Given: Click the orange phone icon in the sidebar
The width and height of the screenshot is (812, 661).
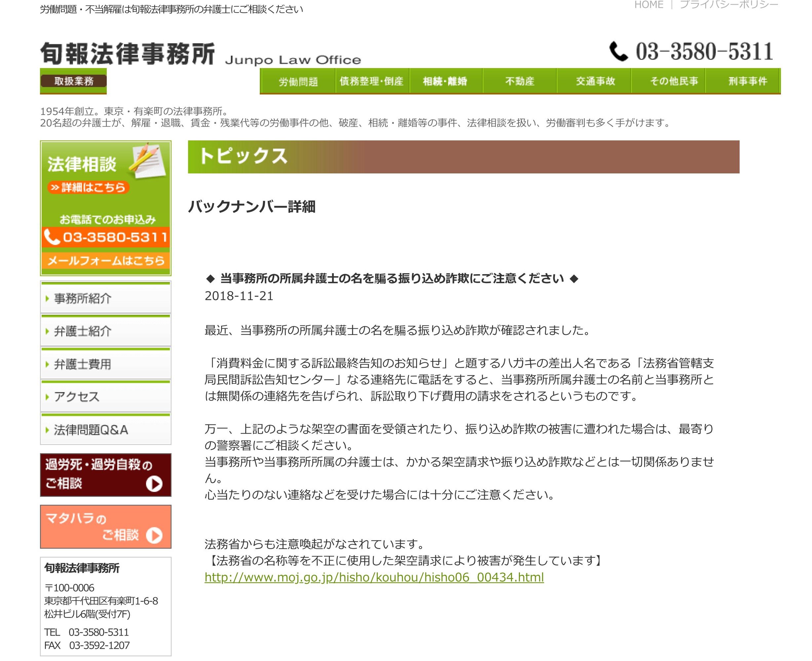Looking at the screenshot, I should (52, 237).
